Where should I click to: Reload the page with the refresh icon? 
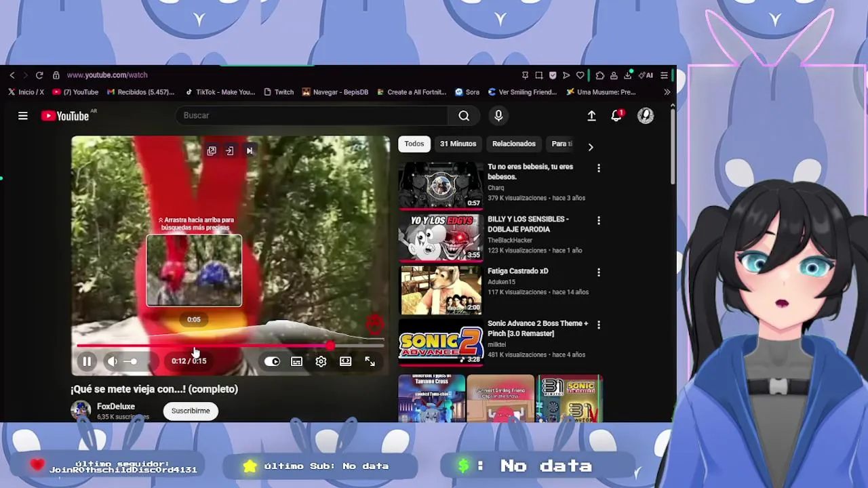pos(39,75)
